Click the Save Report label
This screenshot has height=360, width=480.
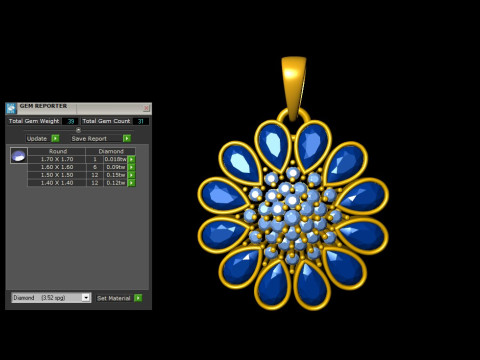coord(89,139)
